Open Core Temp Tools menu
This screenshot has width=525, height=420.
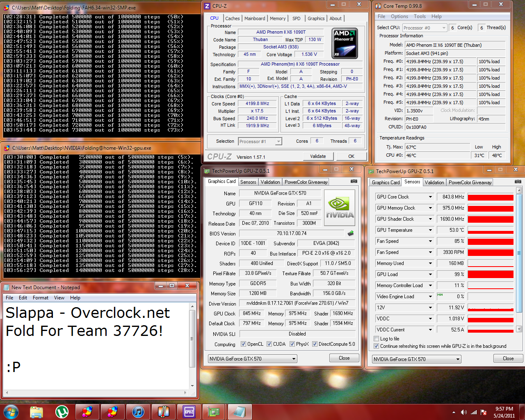pyautogui.click(x=420, y=16)
